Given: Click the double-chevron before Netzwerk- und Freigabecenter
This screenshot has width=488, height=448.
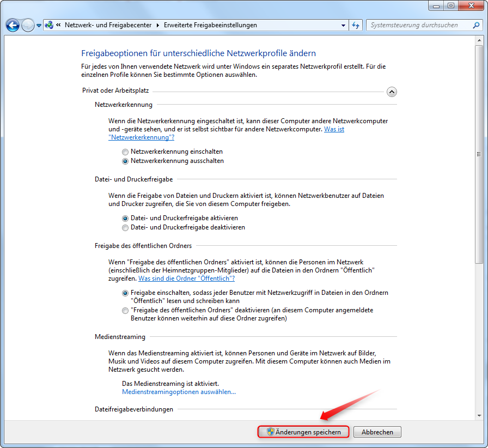Looking at the screenshot, I should (58, 25).
